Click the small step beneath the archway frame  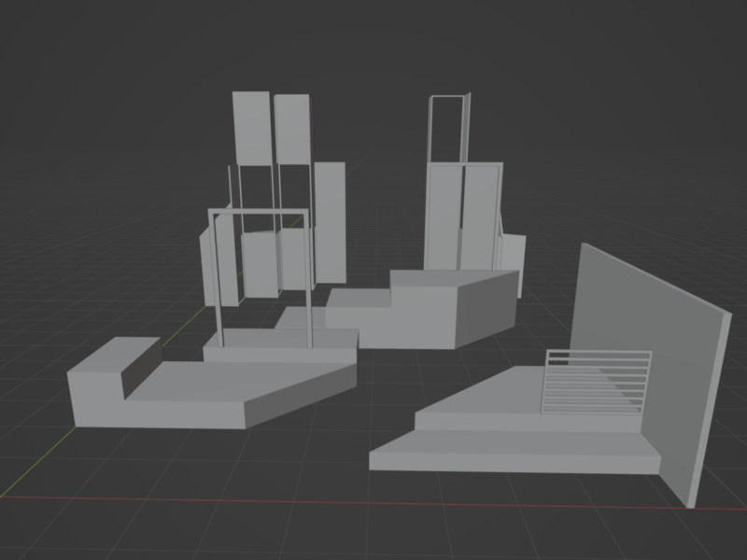pyautogui.click(x=280, y=349)
